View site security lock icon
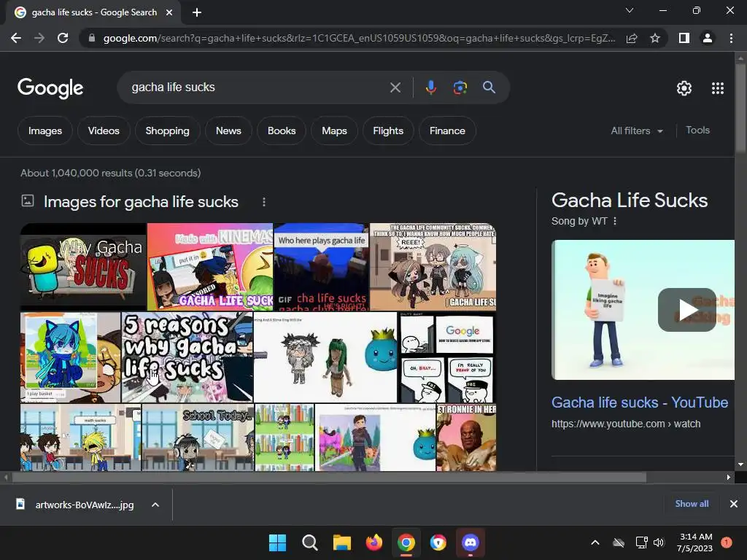Screen dimensions: 747x560 click(92, 38)
